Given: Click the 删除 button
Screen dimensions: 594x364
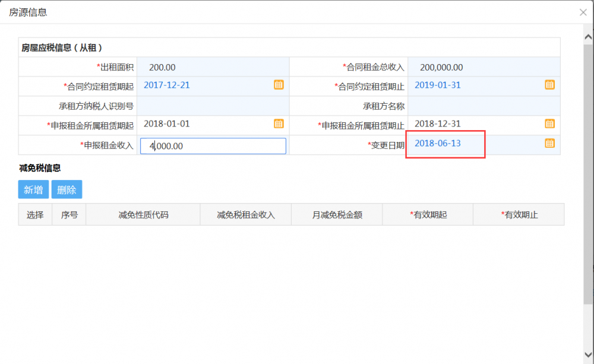Looking at the screenshot, I should 67,190.
